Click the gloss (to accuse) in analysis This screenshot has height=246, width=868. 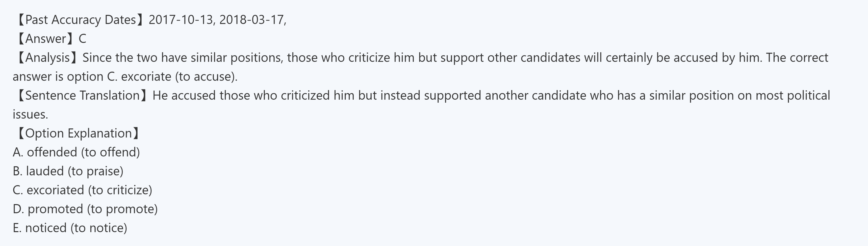click(206, 77)
